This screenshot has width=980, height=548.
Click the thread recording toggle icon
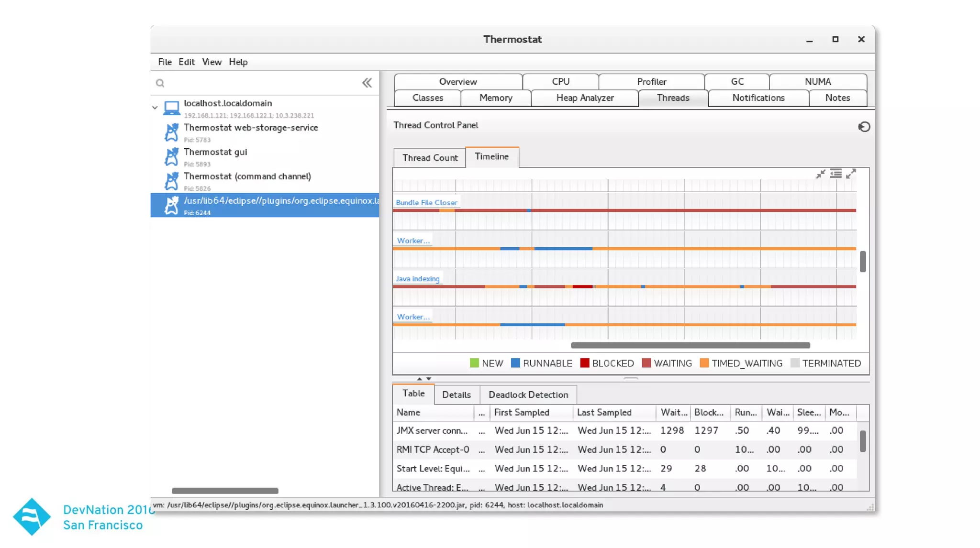(x=864, y=127)
